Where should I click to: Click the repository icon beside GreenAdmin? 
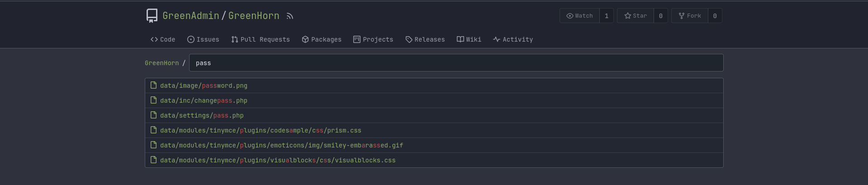tap(152, 16)
